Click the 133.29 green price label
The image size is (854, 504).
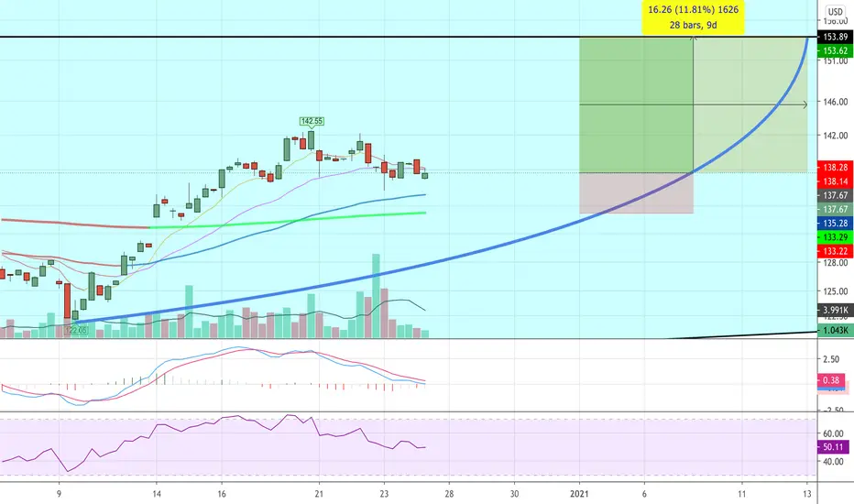click(x=835, y=237)
